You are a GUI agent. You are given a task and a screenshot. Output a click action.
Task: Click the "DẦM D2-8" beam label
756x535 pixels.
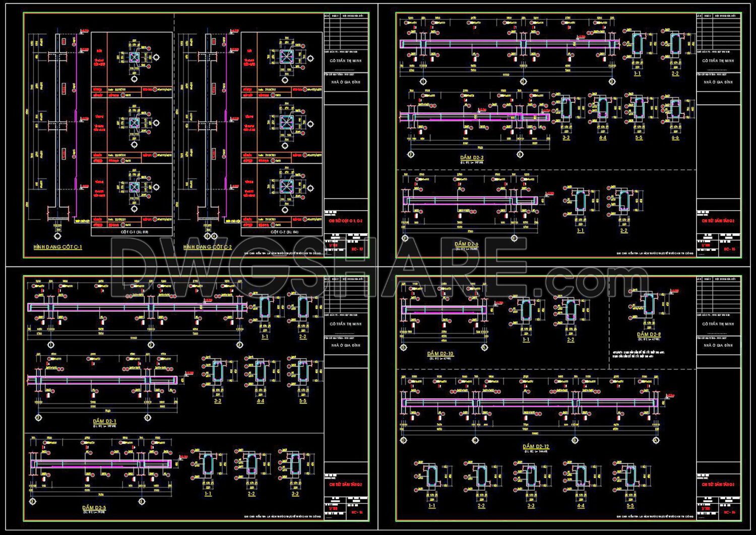[649, 335]
